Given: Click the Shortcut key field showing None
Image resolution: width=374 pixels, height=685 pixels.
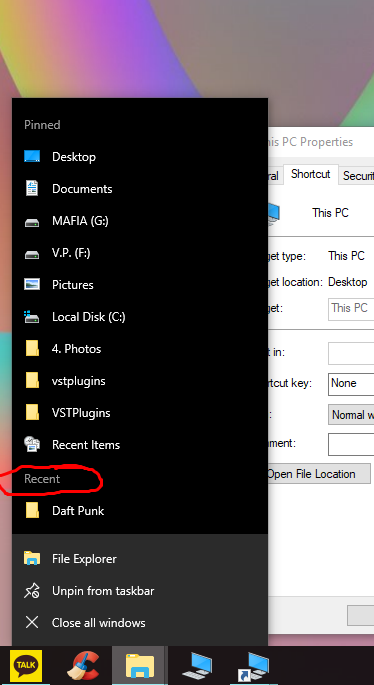Looking at the screenshot, I should click(x=351, y=384).
